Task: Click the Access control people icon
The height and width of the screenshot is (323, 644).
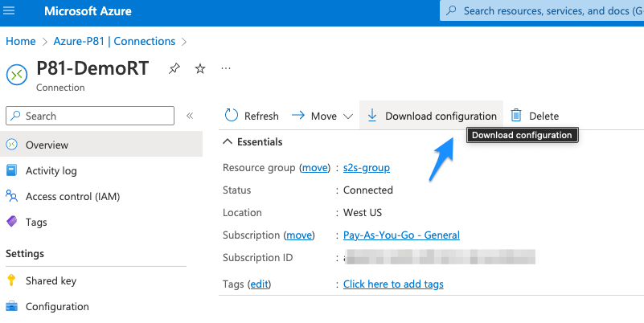Action: point(11,196)
